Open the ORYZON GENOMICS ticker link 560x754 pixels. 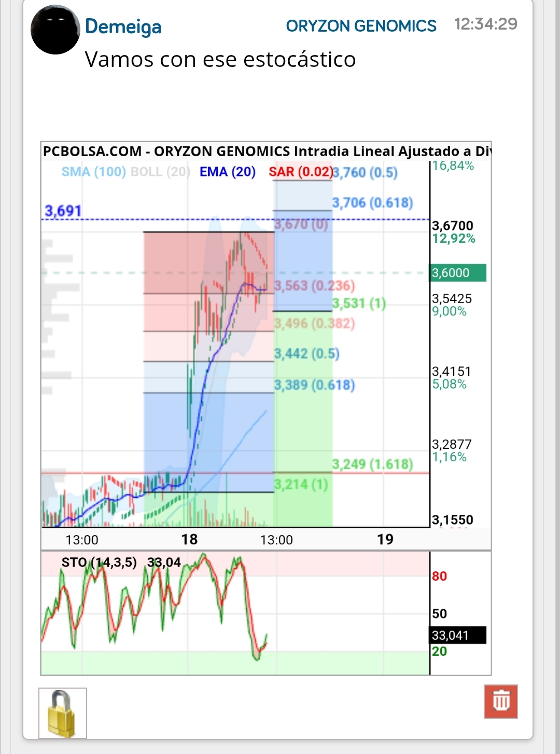click(x=361, y=26)
